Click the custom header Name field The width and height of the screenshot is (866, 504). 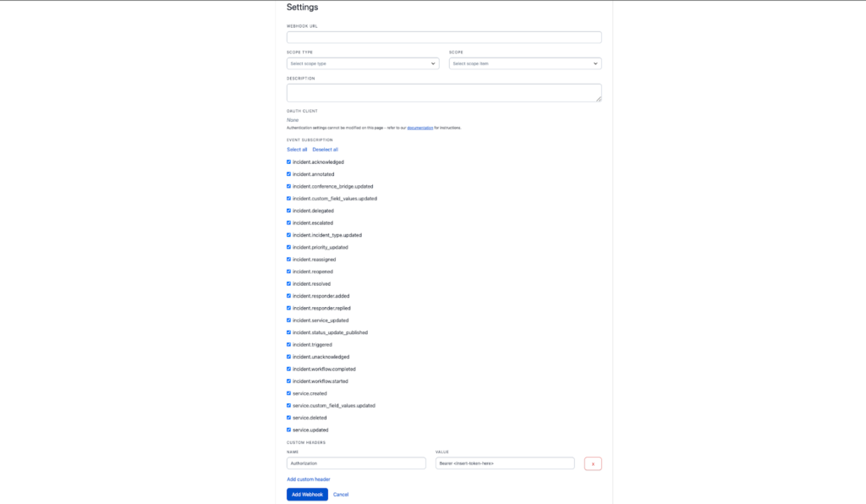click(355, 463)
